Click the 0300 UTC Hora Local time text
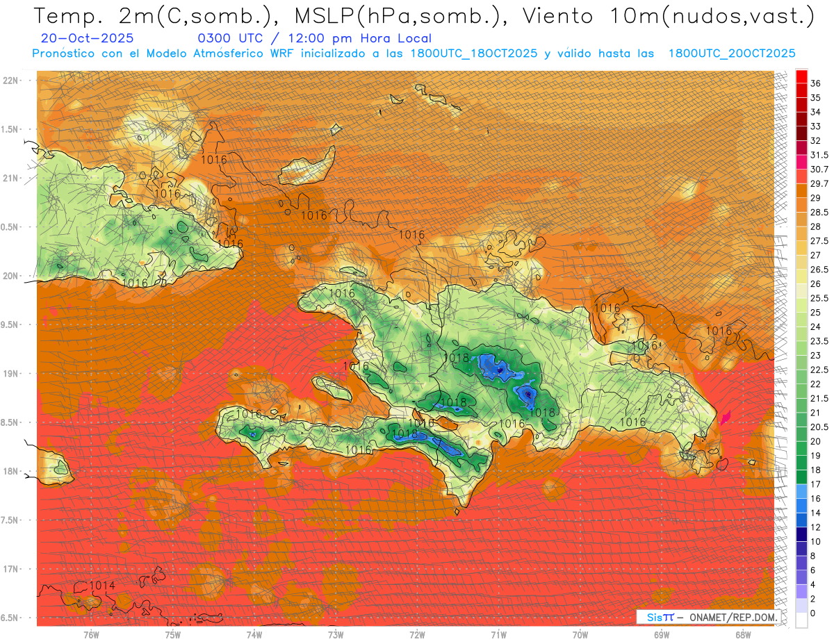This screenshot has height=644, width=834. coord(314,39)
